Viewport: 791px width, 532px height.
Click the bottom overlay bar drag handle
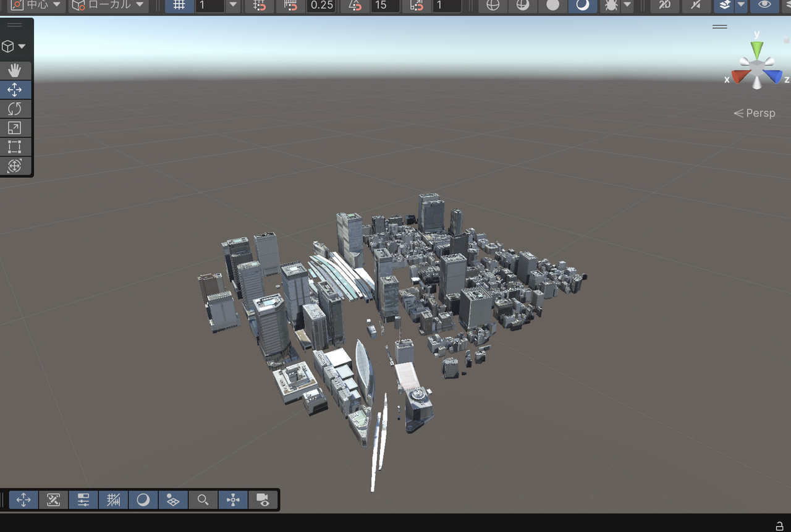point(3,500)
